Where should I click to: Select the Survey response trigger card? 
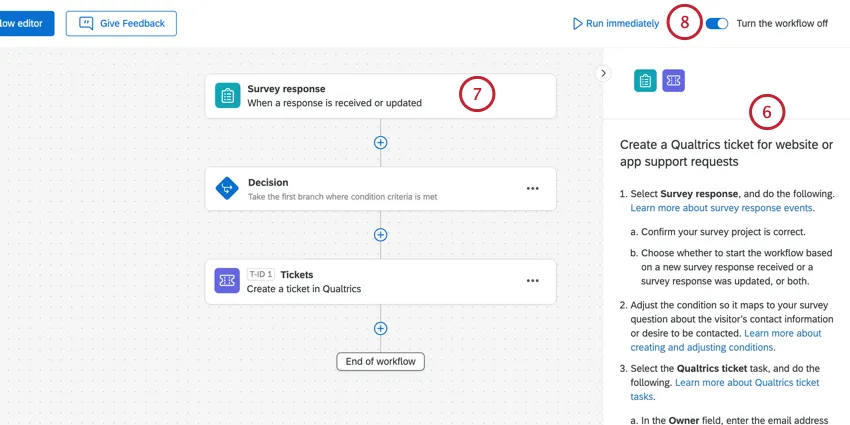(381, 96)
